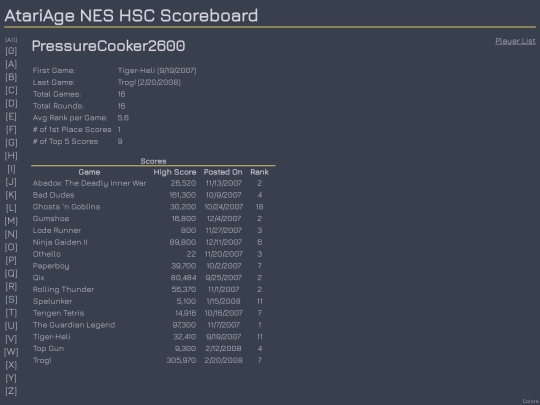Filter players by letter [Z]

coord(11,391)
